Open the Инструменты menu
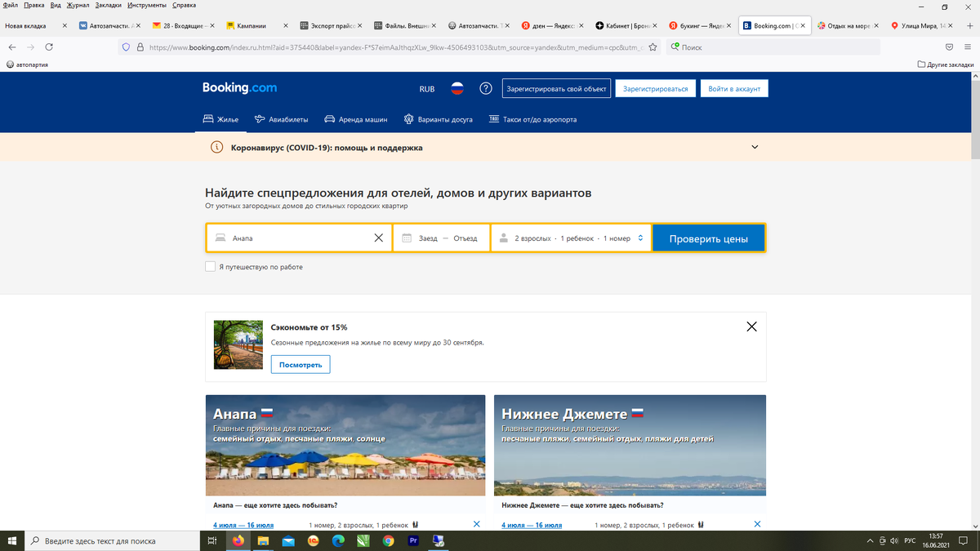The image size is (980, 551). pos(147,5)
